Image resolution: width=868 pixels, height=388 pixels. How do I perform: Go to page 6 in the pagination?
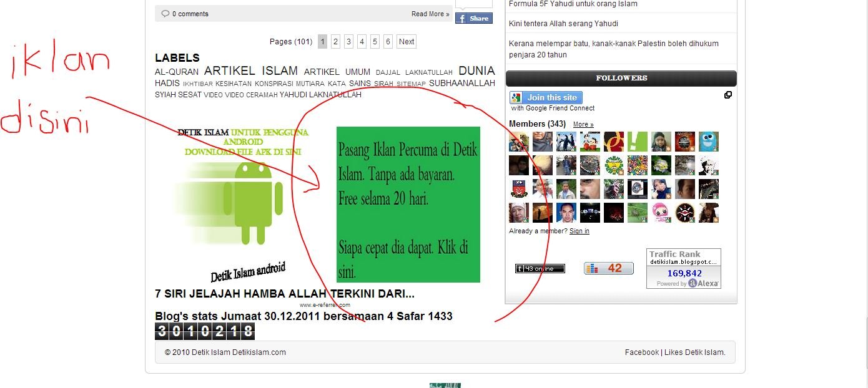pos(388,42)
